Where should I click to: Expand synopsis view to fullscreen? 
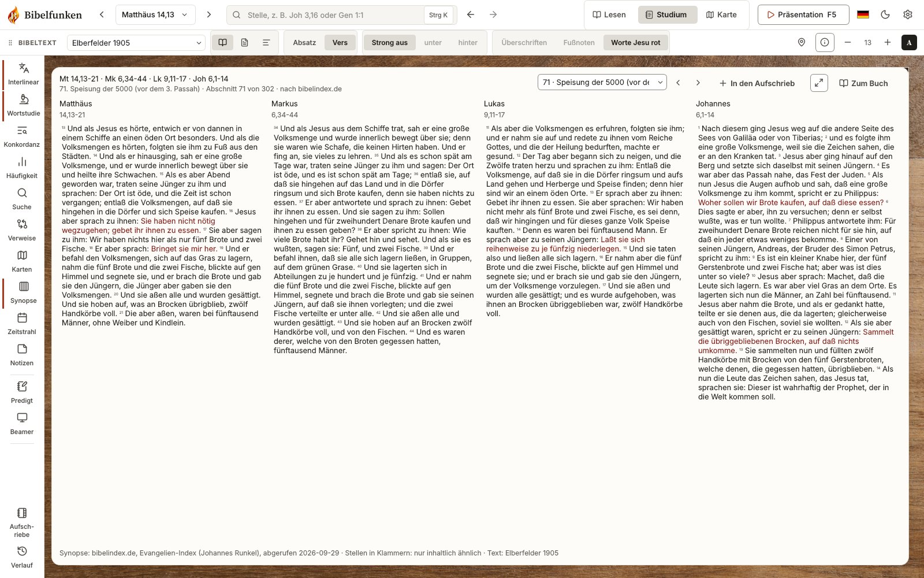pos(819,83)
